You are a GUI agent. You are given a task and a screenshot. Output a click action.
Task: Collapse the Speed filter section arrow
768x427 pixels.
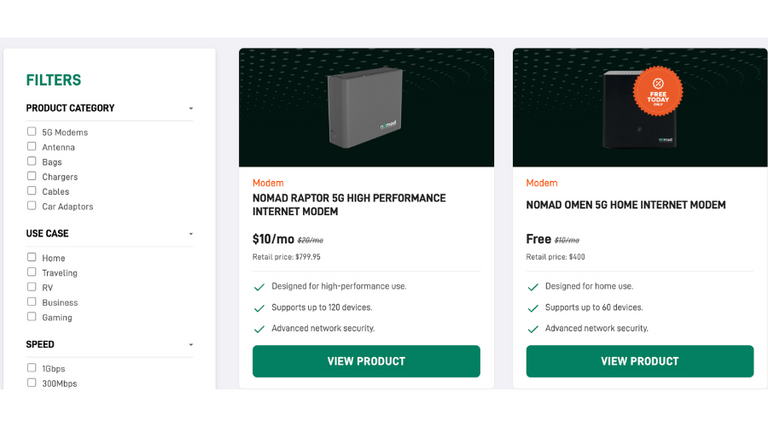pos(191,345)
